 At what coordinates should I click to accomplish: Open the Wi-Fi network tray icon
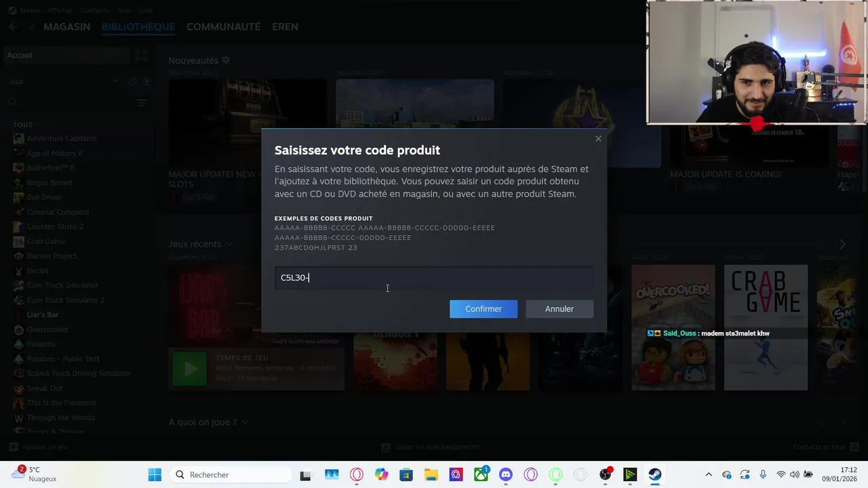(781, 474)
